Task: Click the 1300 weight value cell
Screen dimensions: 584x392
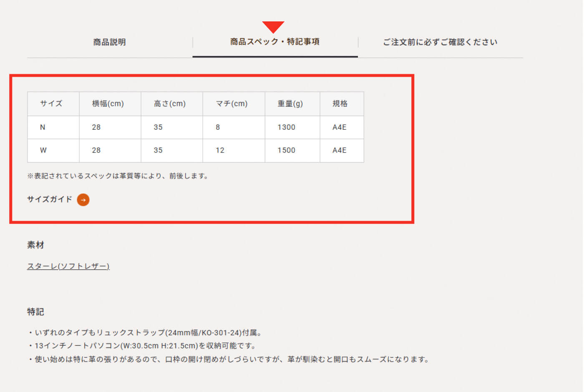Action: [287, 127]
